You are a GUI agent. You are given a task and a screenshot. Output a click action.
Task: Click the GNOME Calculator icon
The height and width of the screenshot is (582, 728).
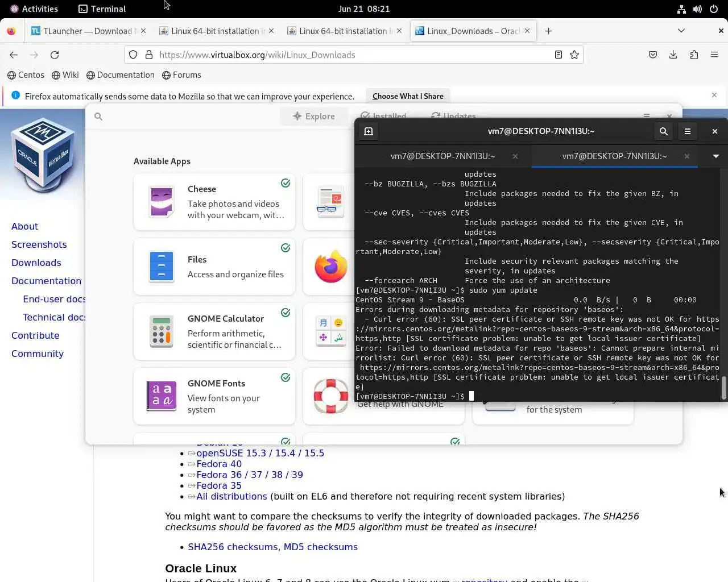[x=162, y=331]
